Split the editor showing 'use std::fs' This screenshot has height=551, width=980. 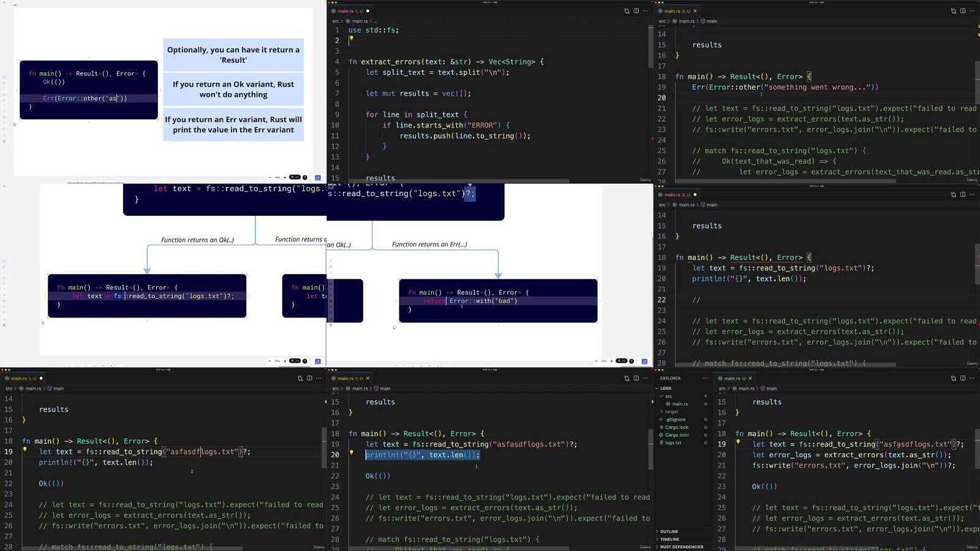pyautogui.click(x=636, y=11)
